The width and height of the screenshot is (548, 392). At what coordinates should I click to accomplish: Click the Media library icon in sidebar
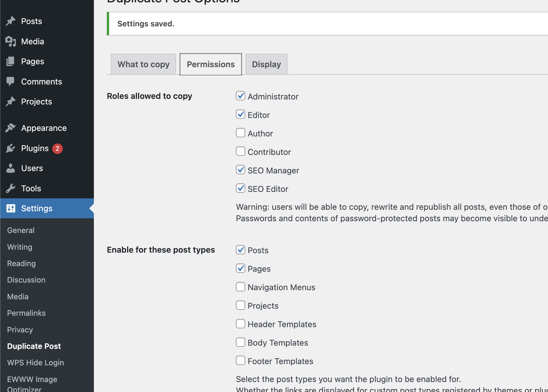pyautogui.click(x=11, y=41)
